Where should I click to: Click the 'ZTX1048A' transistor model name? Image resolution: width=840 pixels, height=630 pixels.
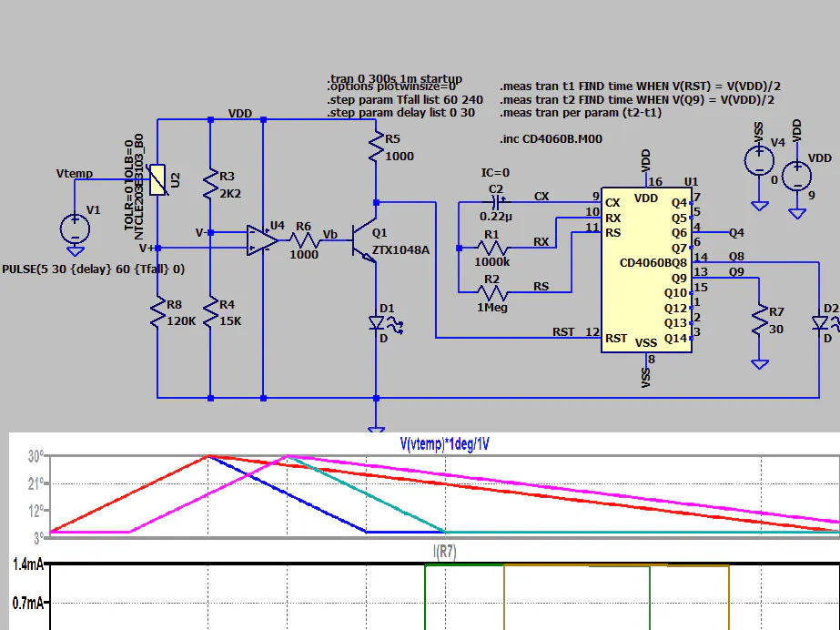point(400,249)
